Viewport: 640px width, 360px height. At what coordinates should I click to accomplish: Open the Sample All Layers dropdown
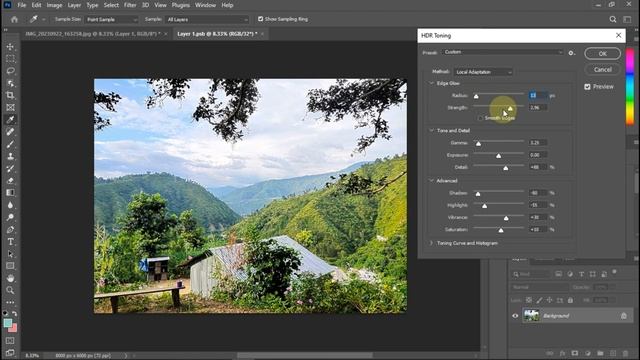(207, 19)
